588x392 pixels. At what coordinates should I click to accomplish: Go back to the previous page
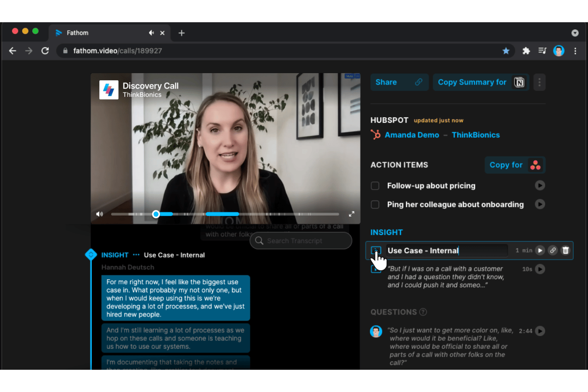click(13, 51)
